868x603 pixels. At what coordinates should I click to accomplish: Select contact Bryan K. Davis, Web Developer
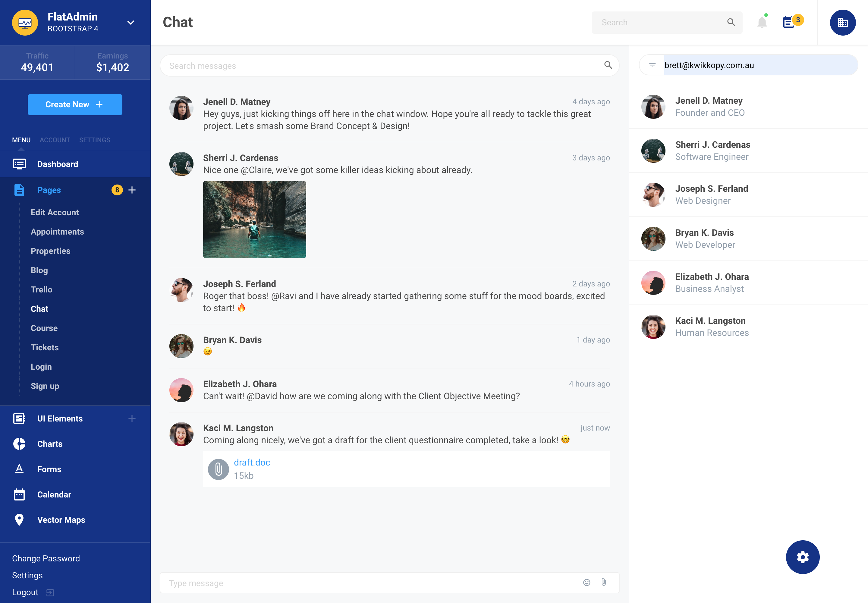[748, 239]
